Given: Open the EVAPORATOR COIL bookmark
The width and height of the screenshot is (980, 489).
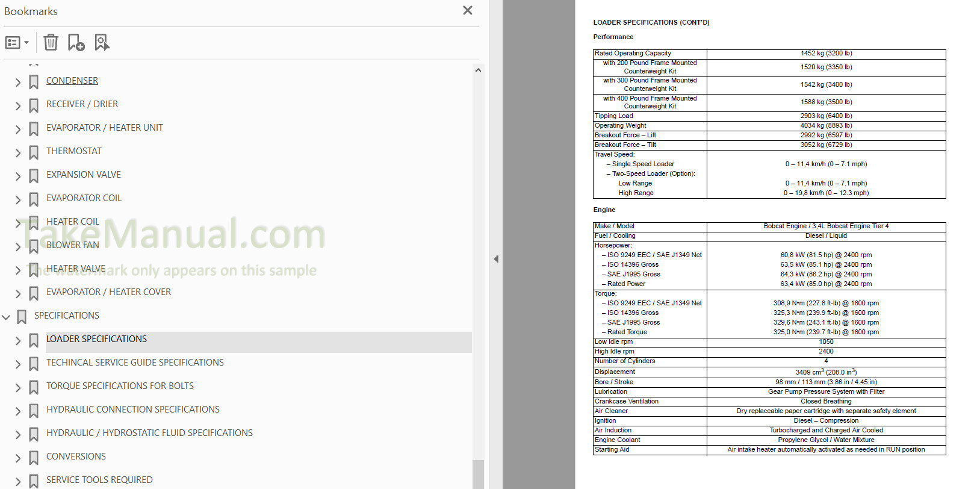Looking at the screenshot, I should click(x=84, y=198).
